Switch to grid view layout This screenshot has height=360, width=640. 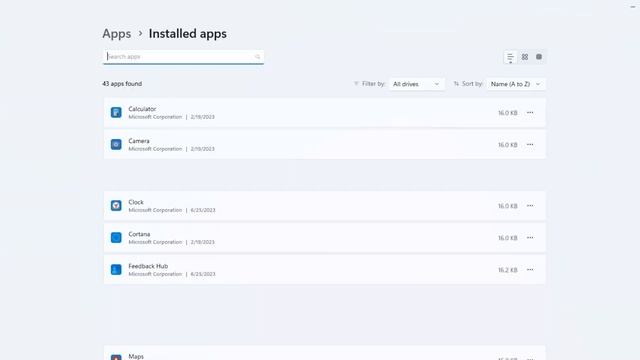pos(525,57)
